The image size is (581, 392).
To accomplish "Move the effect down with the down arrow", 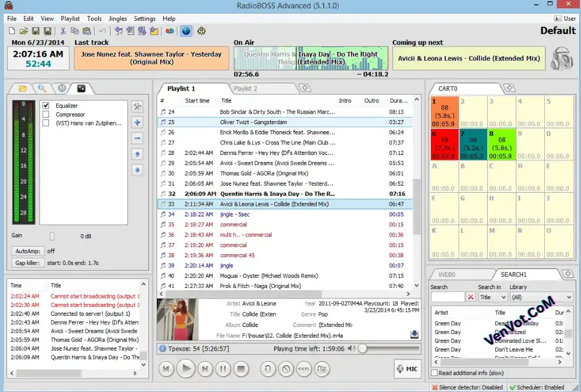I will coord(137,170).
